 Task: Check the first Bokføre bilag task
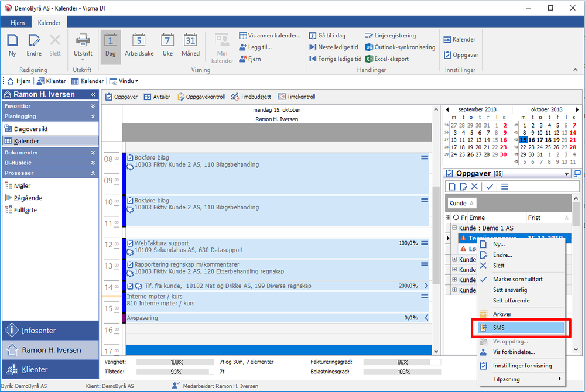click(x=131, y=157)
